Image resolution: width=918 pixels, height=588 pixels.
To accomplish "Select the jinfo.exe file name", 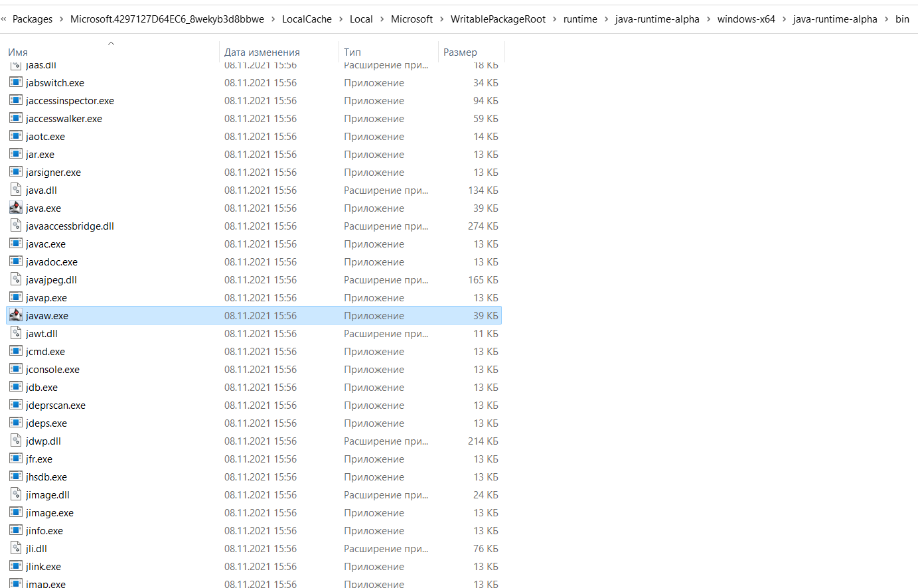I will point(44,530).
